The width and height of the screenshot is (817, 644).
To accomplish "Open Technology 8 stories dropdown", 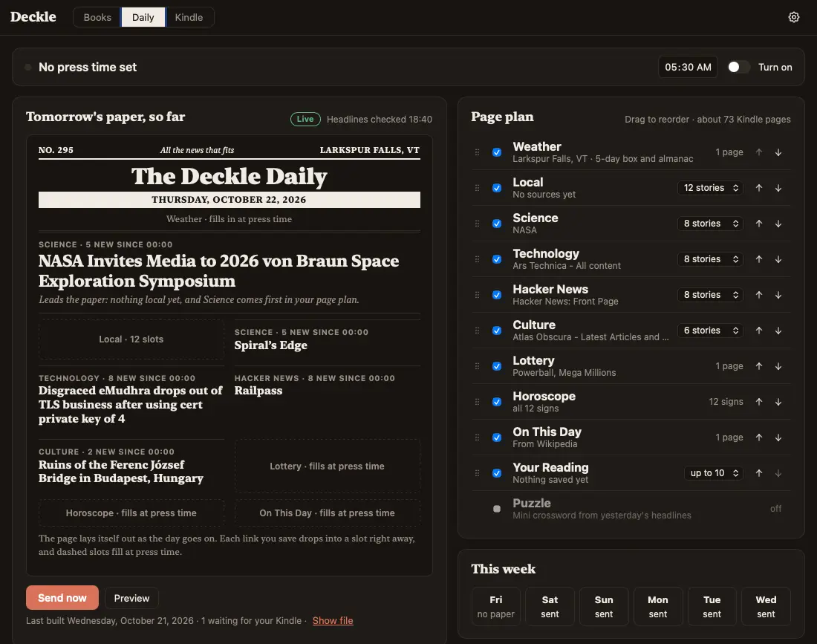I will point(710,259).
